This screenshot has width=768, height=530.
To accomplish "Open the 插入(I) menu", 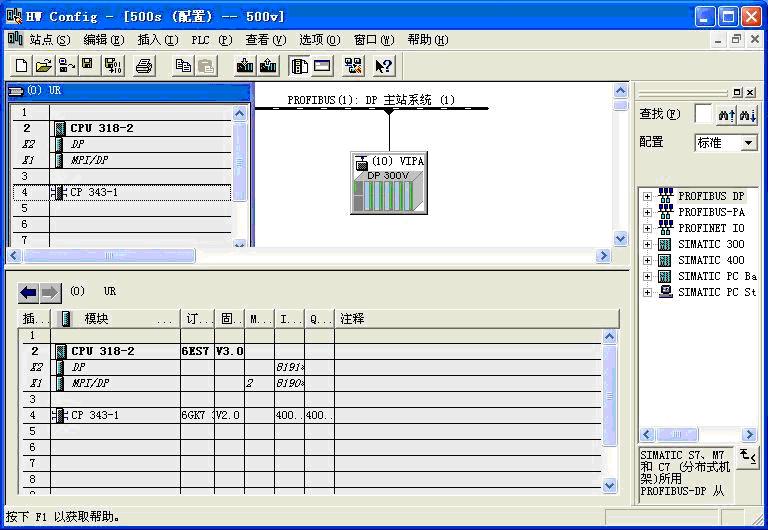I will 157,40.
